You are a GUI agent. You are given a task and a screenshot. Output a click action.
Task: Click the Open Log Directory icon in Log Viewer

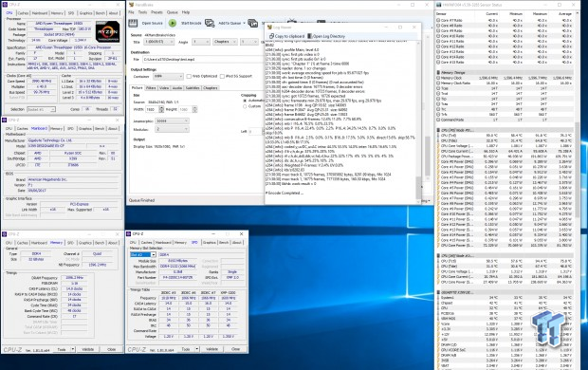point(309,36)
